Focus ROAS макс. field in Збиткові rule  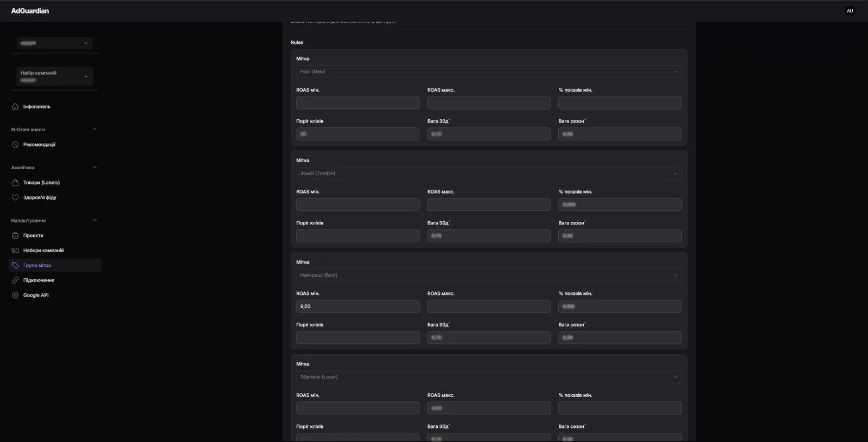click(489, 408)
